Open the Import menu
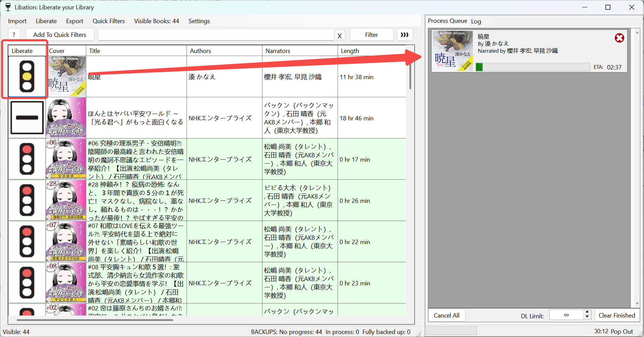The height and width of the screenshot is (337, 644). coord(17,21)
